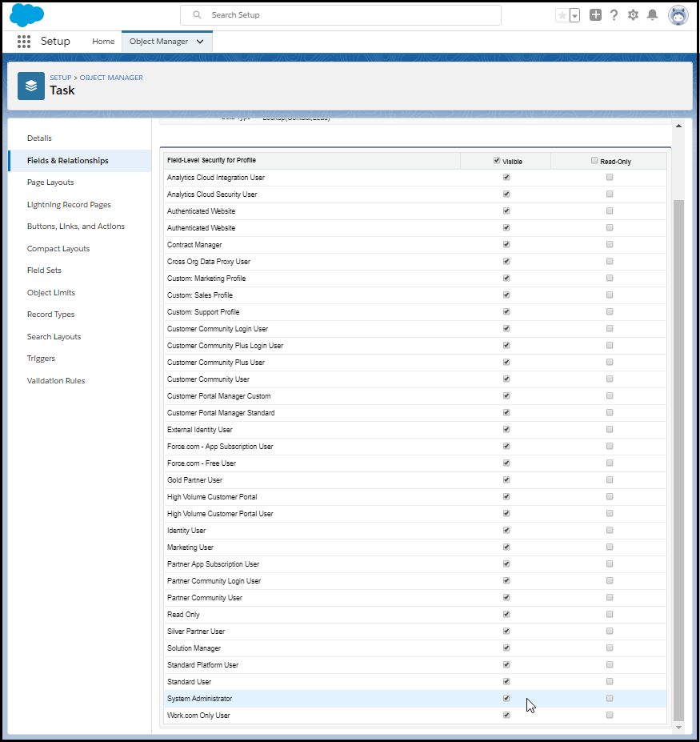
Task: Open Details in the sidebar
Action: [x=39, y=138]
